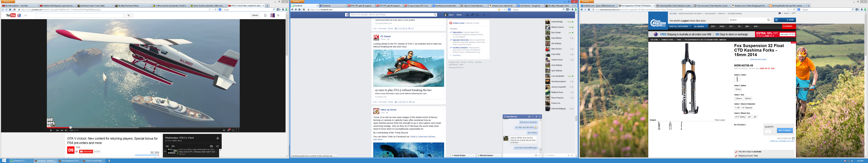
Task: Enter fullscreen on YouTube player
Action: [x=237, y=130]
